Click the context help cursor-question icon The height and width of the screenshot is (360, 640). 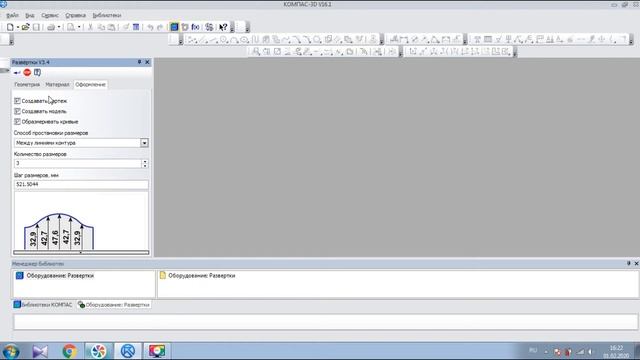(x=223, y=27)
